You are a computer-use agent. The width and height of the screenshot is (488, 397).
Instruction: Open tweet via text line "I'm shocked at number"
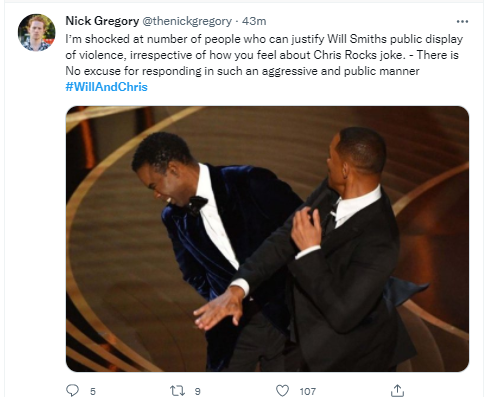[264, 39]
